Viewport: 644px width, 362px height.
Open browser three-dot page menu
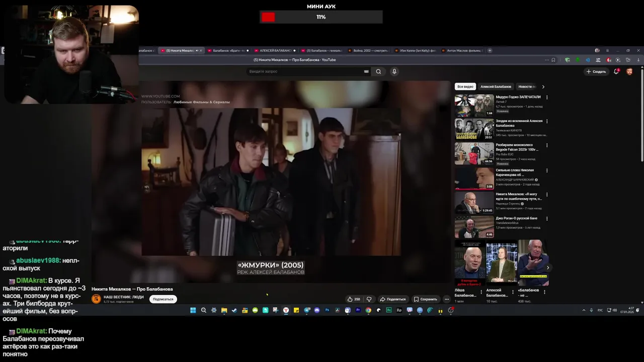pos(546,60)
